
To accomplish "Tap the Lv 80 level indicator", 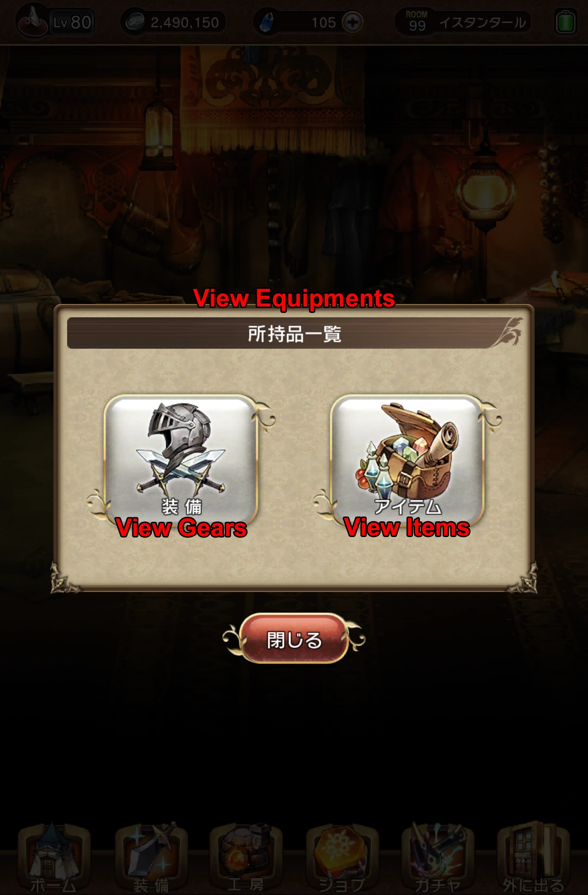I will point(73,22).
